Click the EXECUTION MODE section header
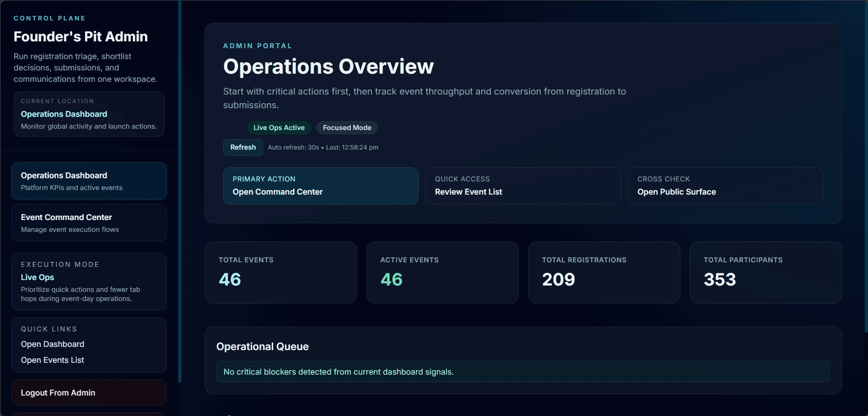 pyautogui.click(x=60, y=265)
